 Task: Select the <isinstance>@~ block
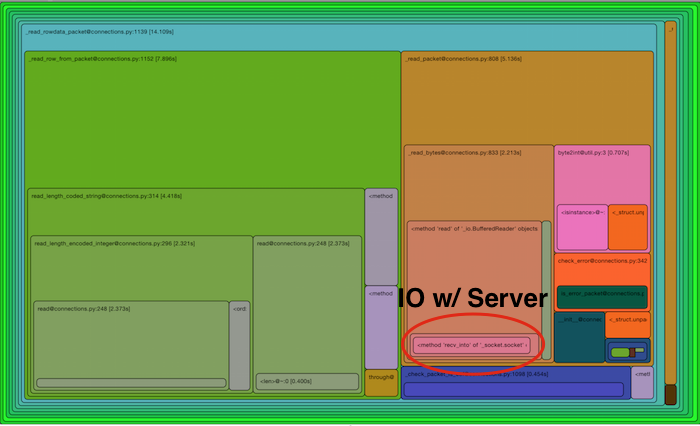point(582,227)
